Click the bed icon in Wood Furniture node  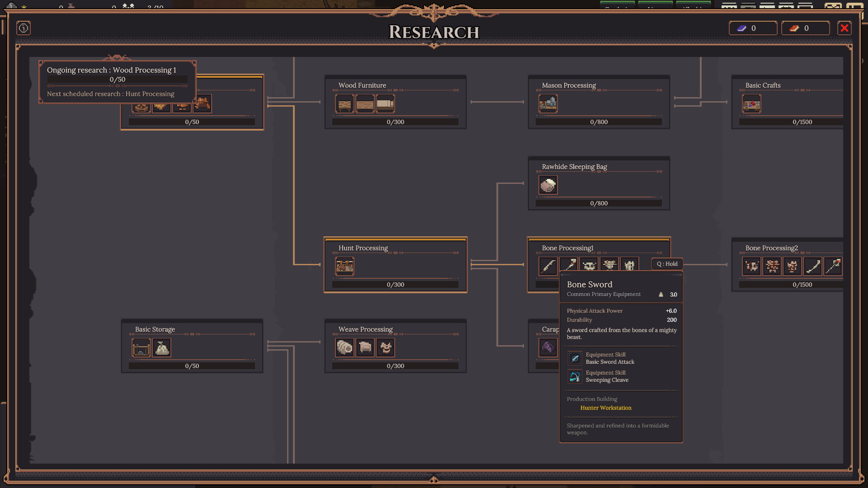pos(386,103)
